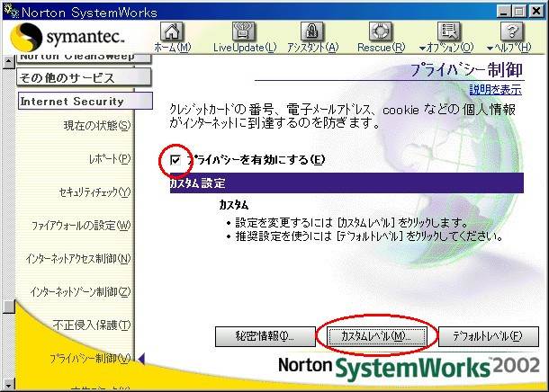Screen dimensions: 549x392
Task: Click the sidebar scroll down arrow
Action: pos(8,384)
